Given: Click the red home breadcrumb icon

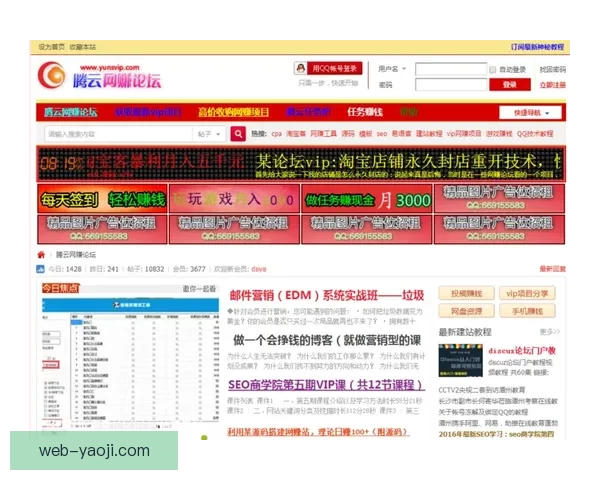Looking at the screenshot, I should tap(41, 255).
